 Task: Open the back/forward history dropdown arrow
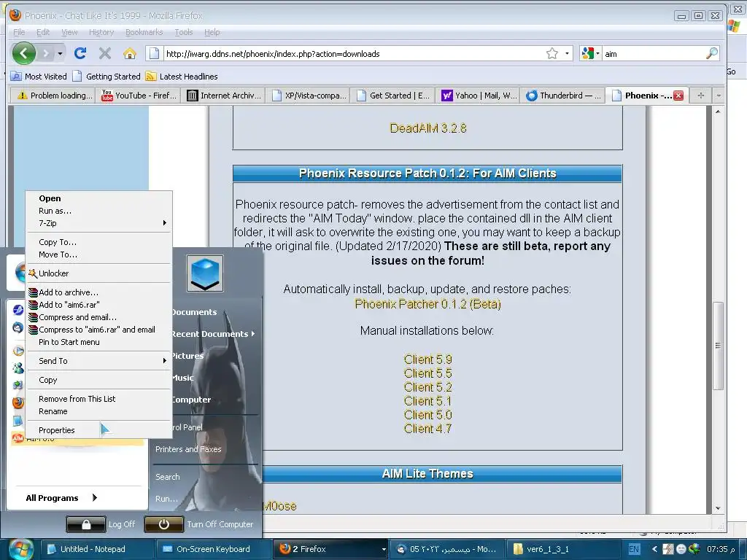point(60,53)
